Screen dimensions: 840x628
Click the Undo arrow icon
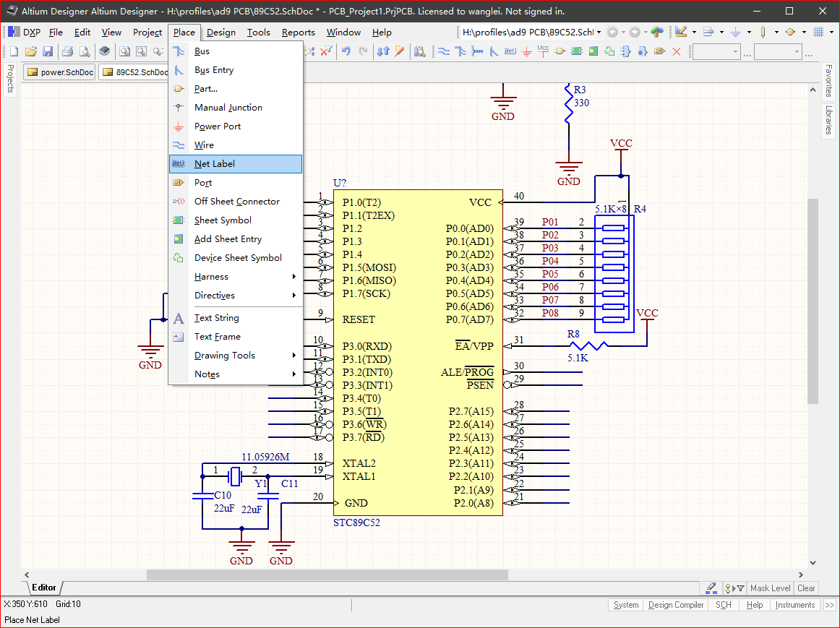pos(346,51)
